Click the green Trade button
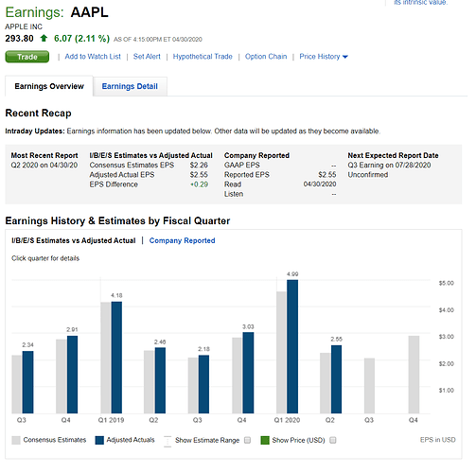The width and height of the screenshot is (476, 473). (27, 57)
